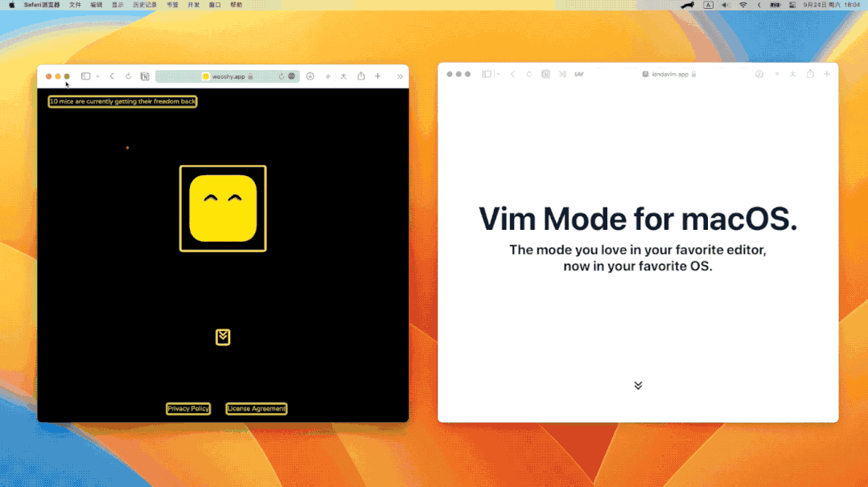
Task: Open the Apple menu
Action: 11,5
